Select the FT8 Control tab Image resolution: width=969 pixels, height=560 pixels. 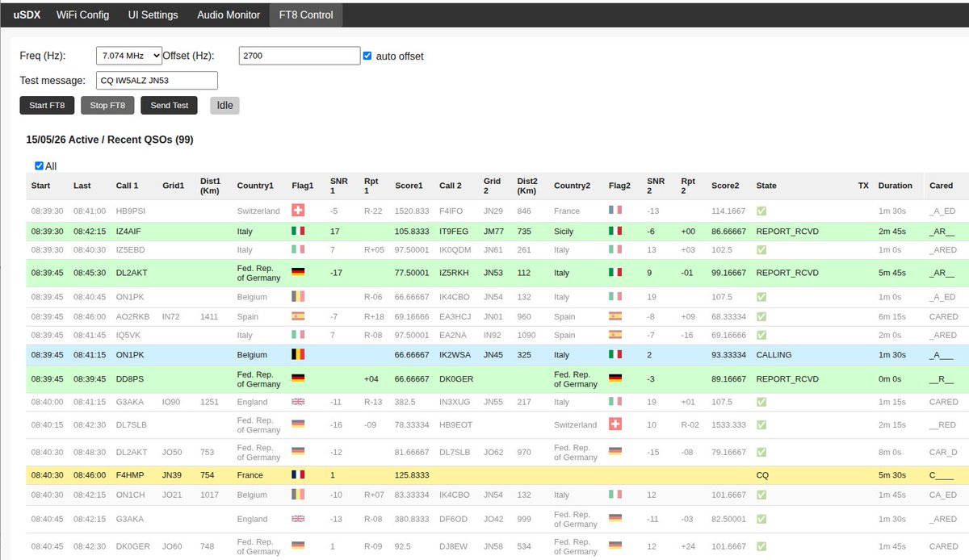(x=306, y=15)
